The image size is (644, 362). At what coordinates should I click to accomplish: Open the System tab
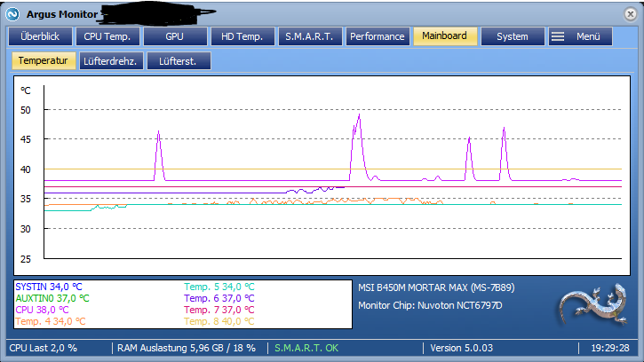tap(513, 36)
